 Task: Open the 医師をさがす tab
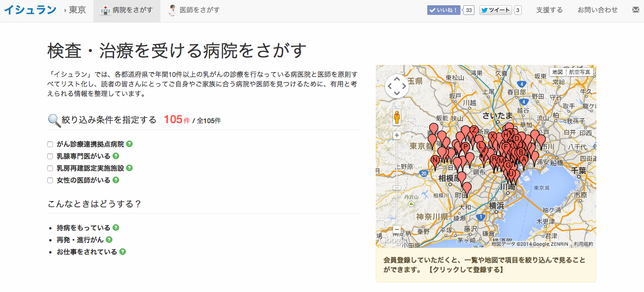click(x=194, y=10)
